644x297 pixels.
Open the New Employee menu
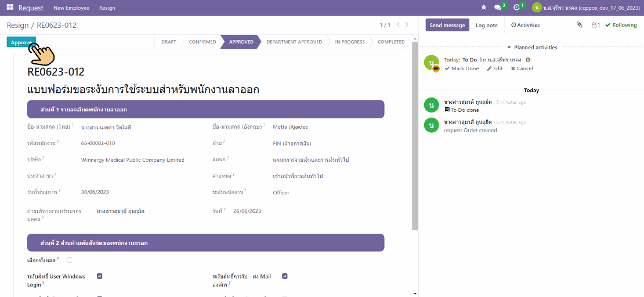[71, 8]
